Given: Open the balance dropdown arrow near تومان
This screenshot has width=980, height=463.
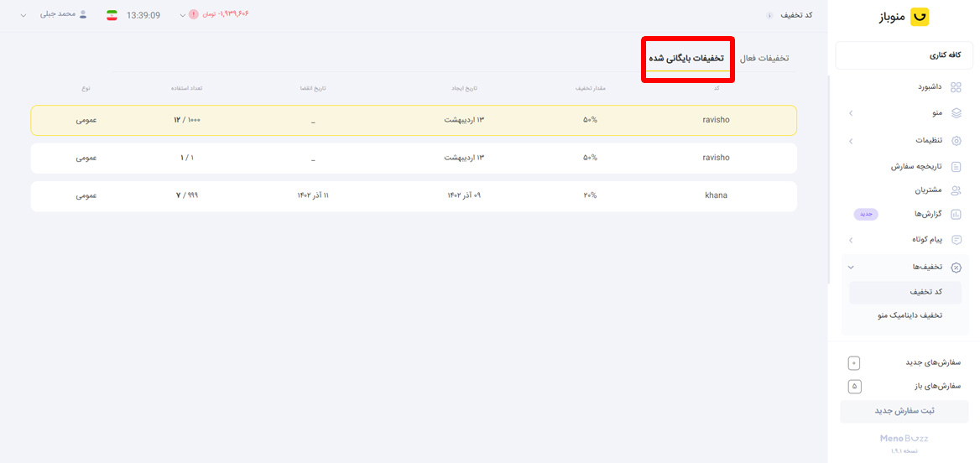Looking at the screenshot, I should (183, 15).
